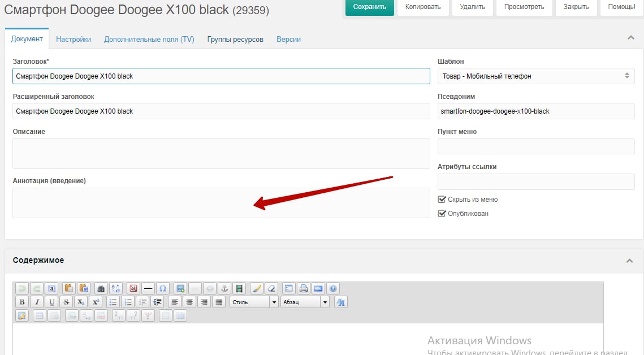Click into the 'Описание' text area

(x=222, y=154)
